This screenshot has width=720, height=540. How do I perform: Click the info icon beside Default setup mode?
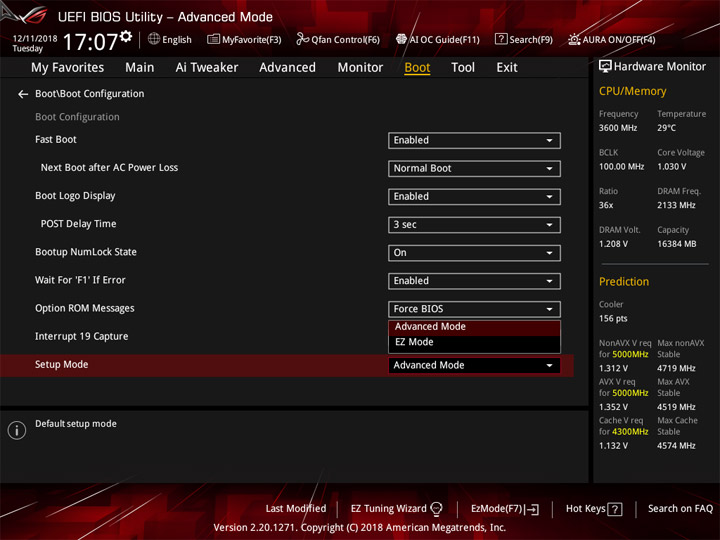[17, 430]
